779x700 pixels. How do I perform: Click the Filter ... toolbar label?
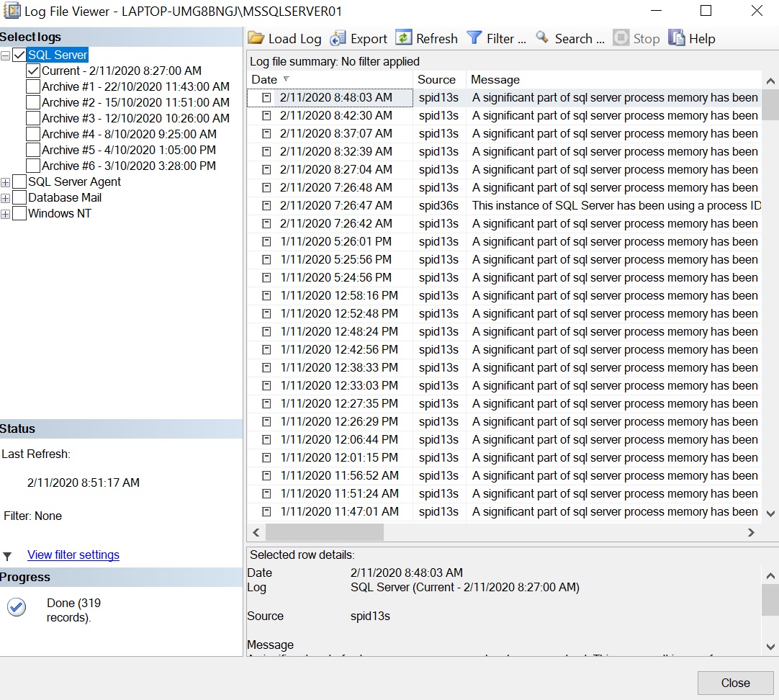coord(505,39)
